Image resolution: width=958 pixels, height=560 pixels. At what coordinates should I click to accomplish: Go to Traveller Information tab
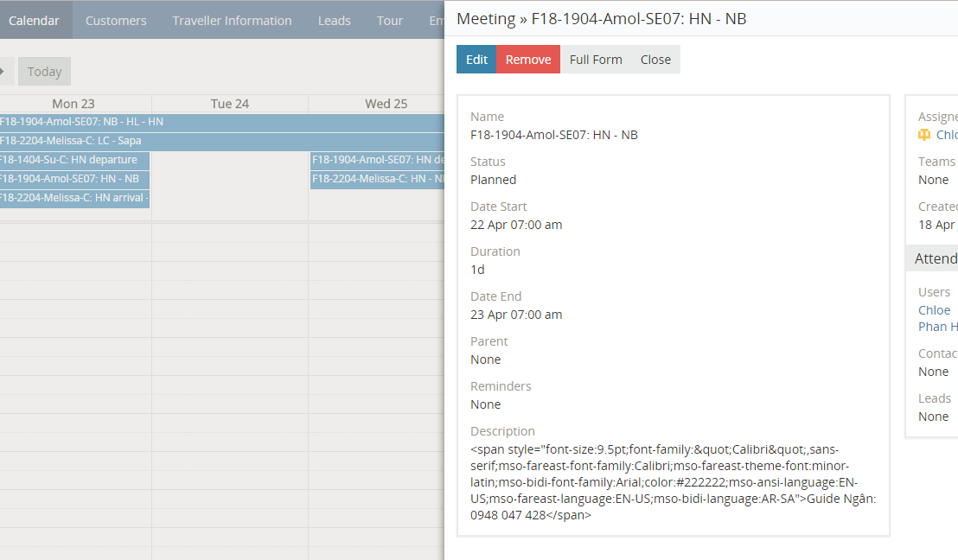click(x=232, y=20)
